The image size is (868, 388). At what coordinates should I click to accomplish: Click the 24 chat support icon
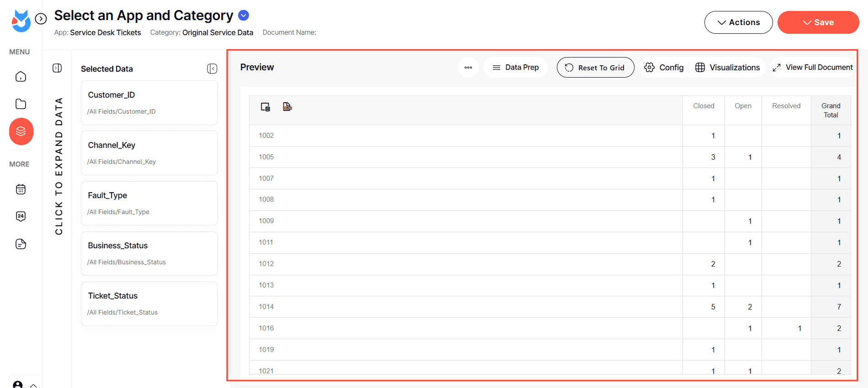pos(21,216)
